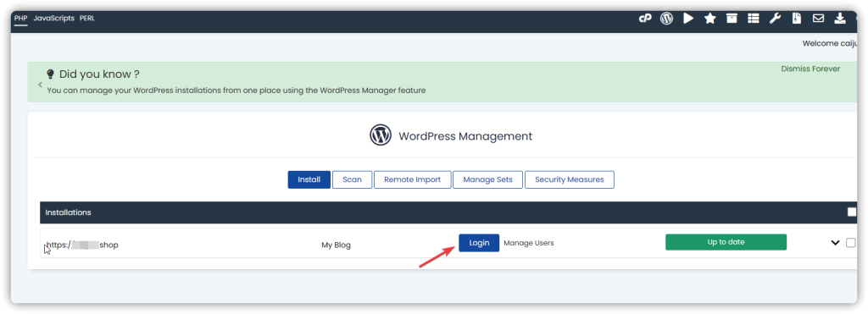Open the star ratings icon
Image resolution: width=868 pixels, height=314 pixels.
click(709, 19)
